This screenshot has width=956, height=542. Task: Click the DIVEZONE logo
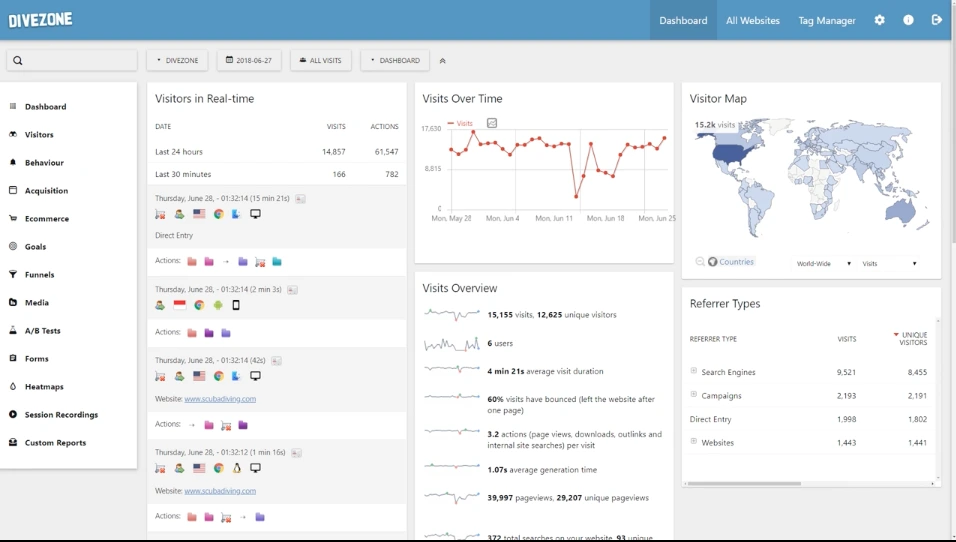[x=41, y=19]
